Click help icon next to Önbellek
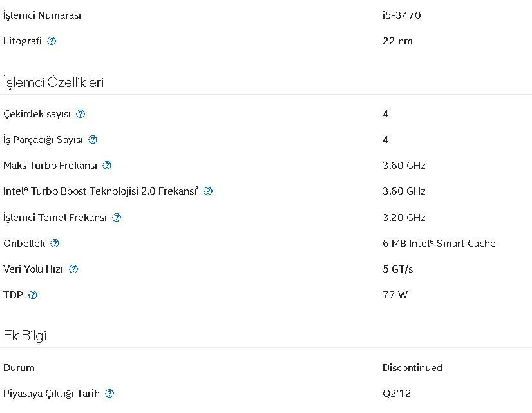 (x=55, y=244)
